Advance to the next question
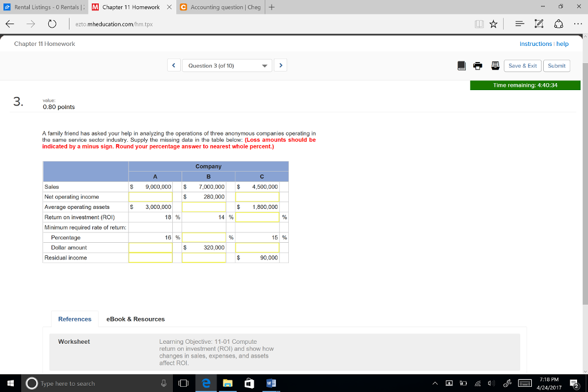Image resolution: width=588 pixels, height=392 pixels. point(280,65)
